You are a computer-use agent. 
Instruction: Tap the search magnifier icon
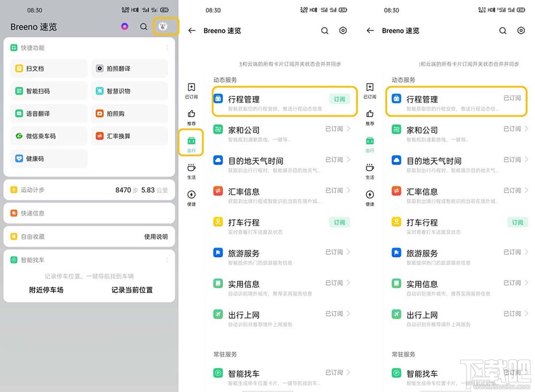click(x=325, y=30)
